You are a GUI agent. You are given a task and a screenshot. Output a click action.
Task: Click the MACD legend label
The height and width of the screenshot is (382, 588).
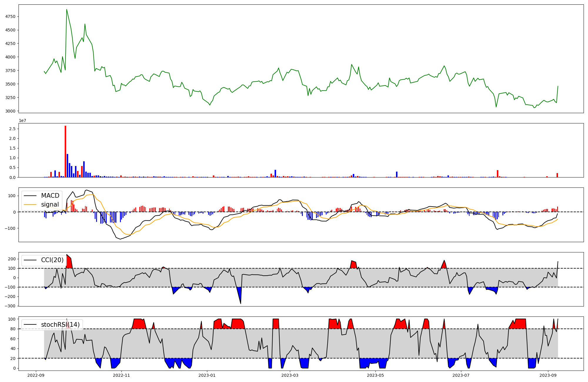50,196
